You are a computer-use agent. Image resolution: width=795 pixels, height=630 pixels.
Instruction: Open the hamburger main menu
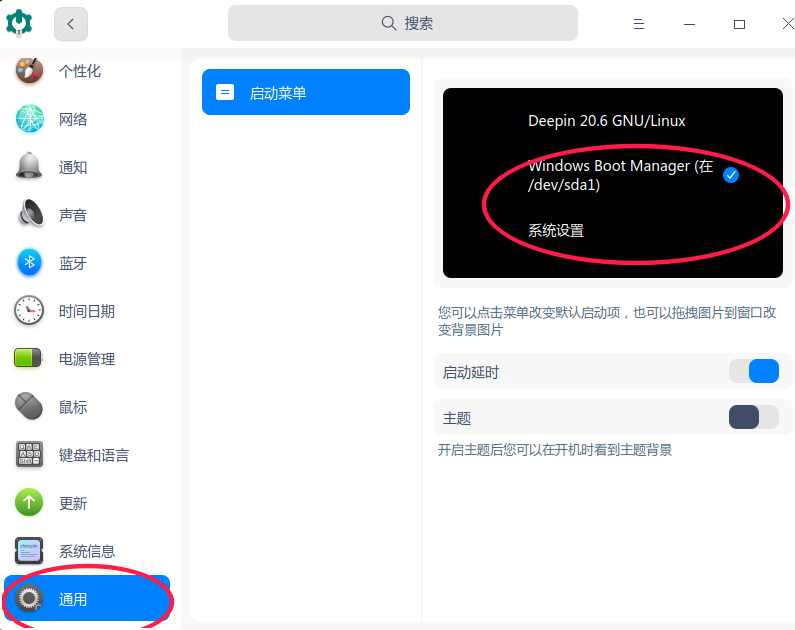click(x=639, y=24)
